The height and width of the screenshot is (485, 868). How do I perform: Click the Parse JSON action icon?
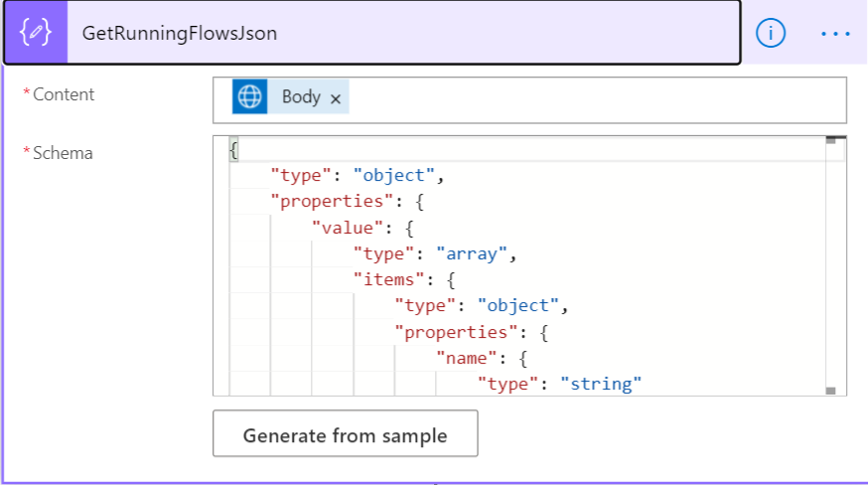[36, 33]
